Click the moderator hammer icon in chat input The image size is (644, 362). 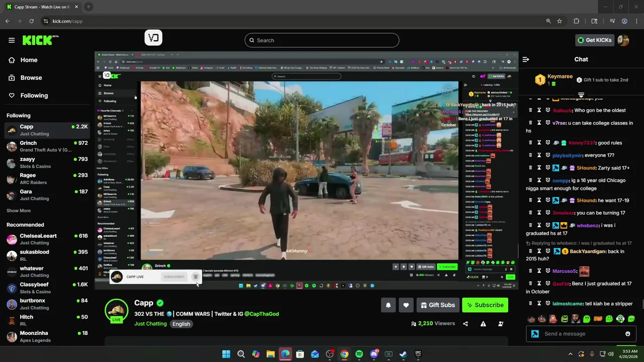point(535,334)
